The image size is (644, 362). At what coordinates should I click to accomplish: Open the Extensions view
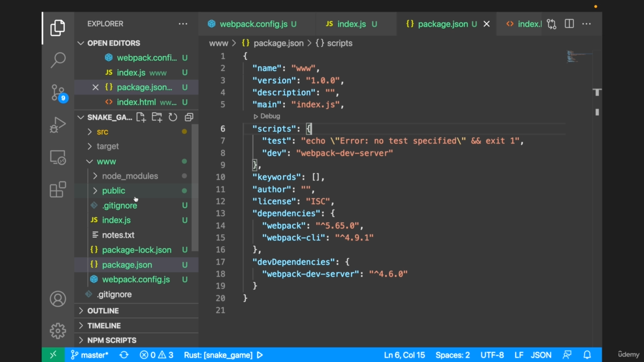(x=58, y=190)
